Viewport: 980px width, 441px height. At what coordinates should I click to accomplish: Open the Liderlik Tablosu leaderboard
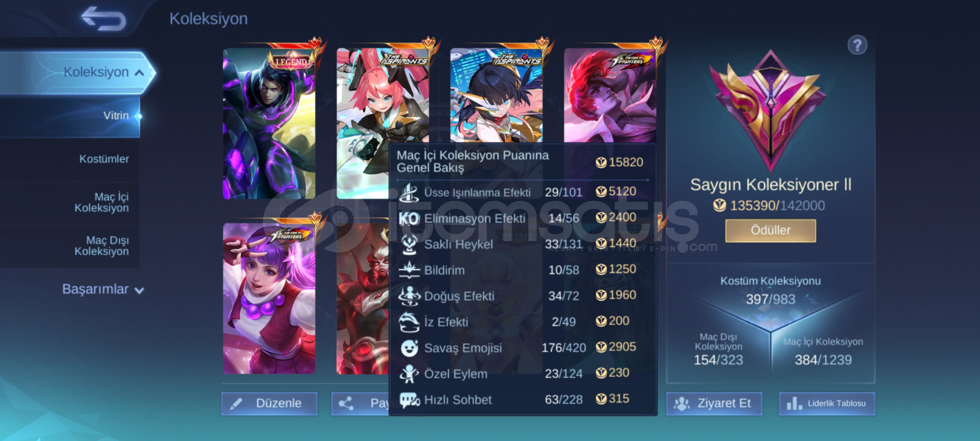tap(827, 403)
